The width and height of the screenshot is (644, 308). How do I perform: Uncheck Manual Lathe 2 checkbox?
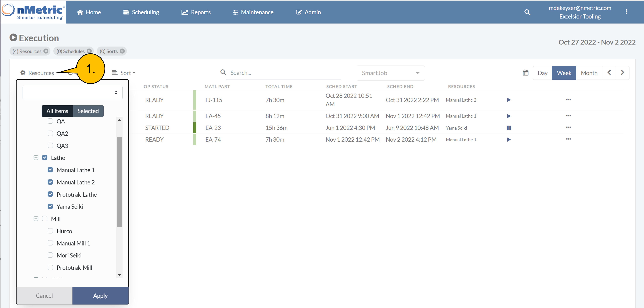point(50,182)
